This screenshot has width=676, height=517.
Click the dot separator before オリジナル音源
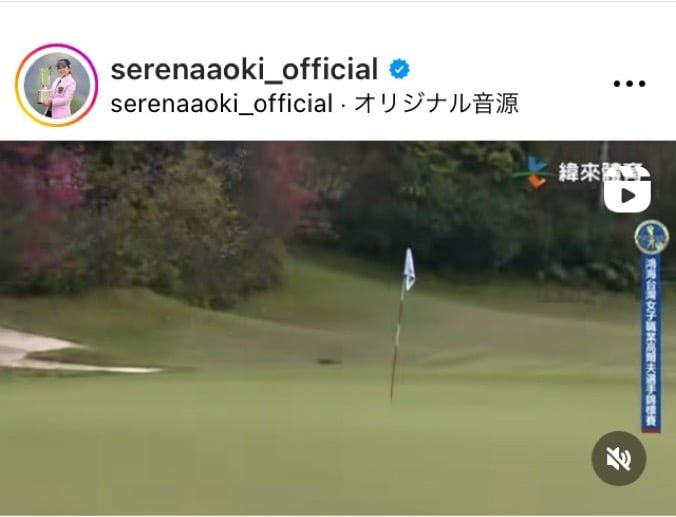344,105
